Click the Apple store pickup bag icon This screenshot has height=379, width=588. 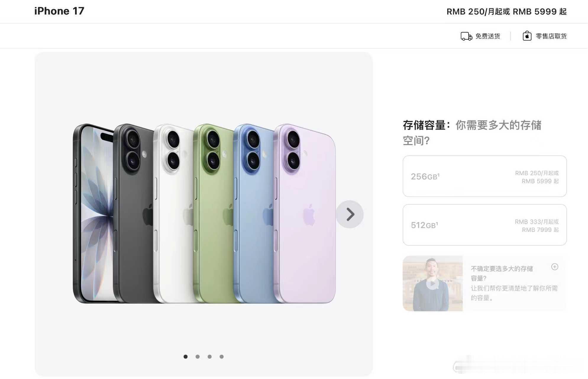[527, 36]
